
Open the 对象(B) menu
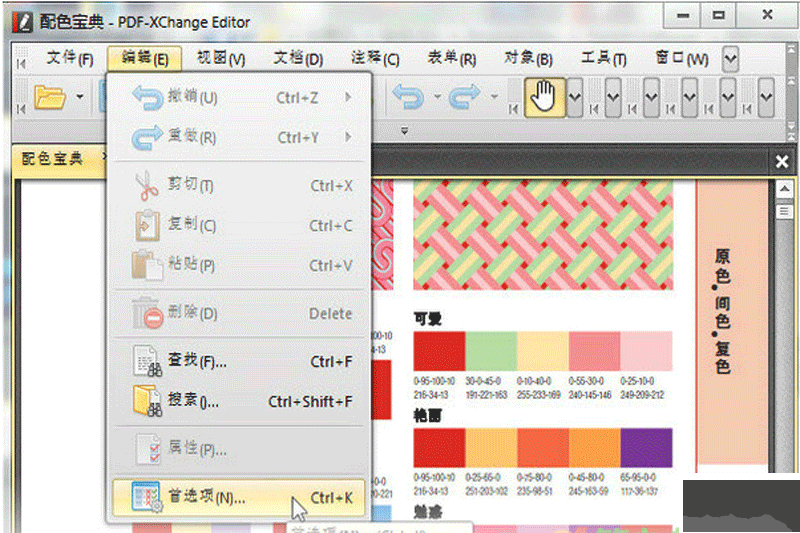pos(528,59)
